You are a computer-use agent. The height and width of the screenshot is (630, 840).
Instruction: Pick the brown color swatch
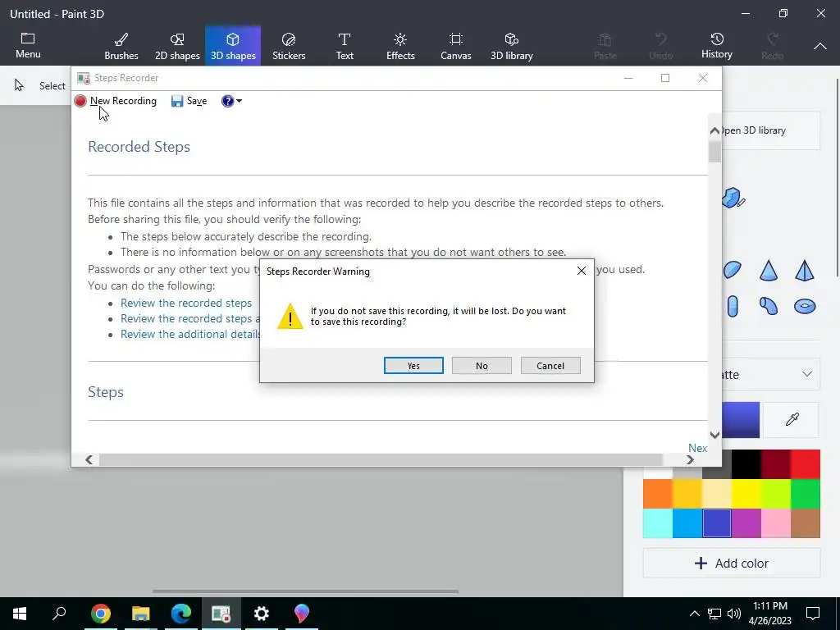click(806, 523)
